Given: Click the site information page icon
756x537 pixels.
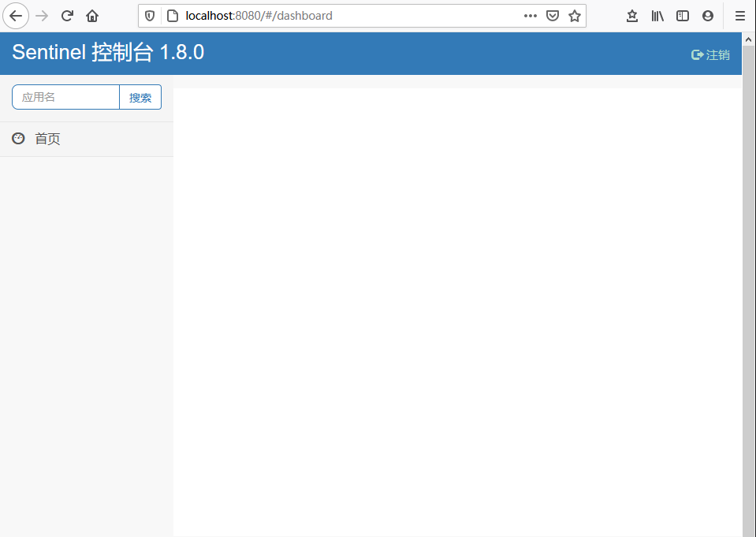Looking at the screenshot, I should coord(172,16).
